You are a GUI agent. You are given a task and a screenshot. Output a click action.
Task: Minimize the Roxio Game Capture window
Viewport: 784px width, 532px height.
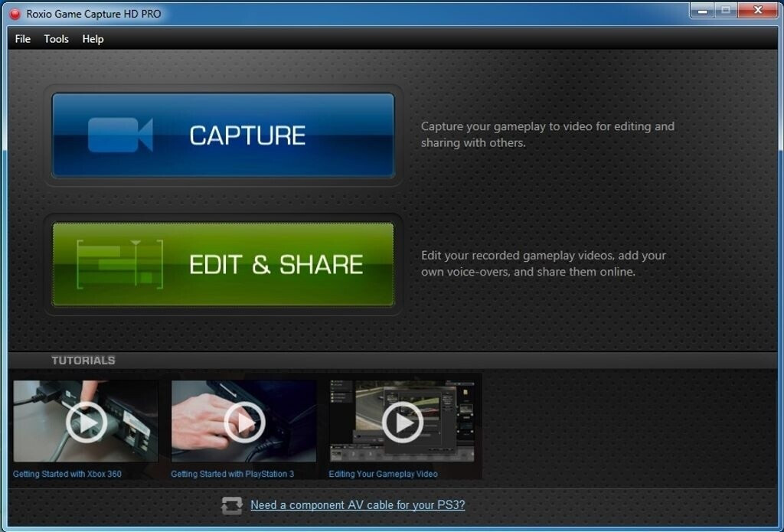click(702, 10)
